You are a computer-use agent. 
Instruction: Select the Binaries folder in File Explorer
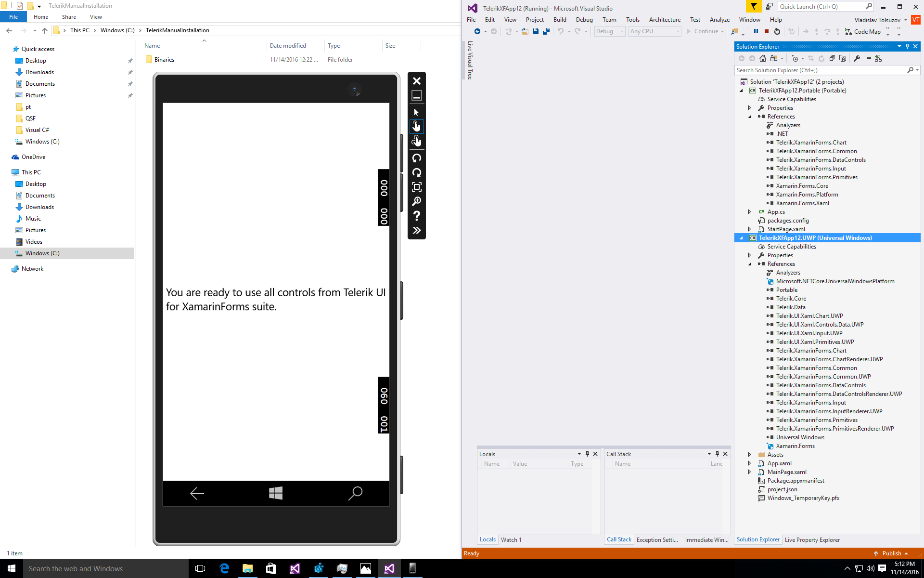(164, 60)
